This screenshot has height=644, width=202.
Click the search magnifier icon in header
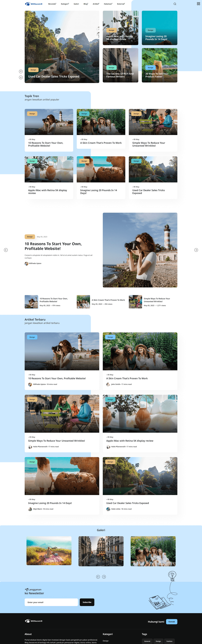tap(175, 4)
